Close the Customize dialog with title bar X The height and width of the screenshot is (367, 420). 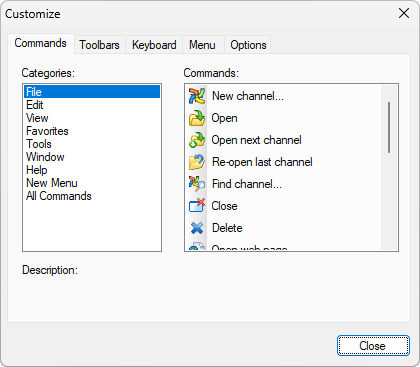[x=404, y=13]
